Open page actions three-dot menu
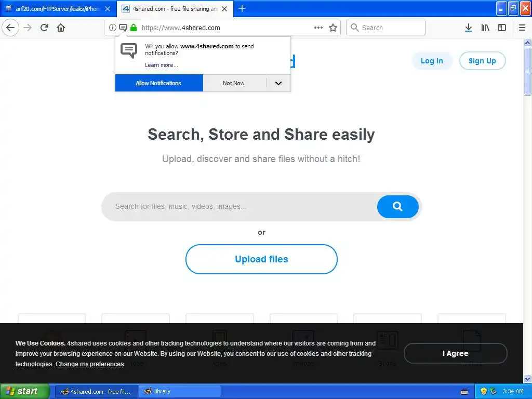The width and height of the screenshot is (532, 399). (x=318, y=28)
